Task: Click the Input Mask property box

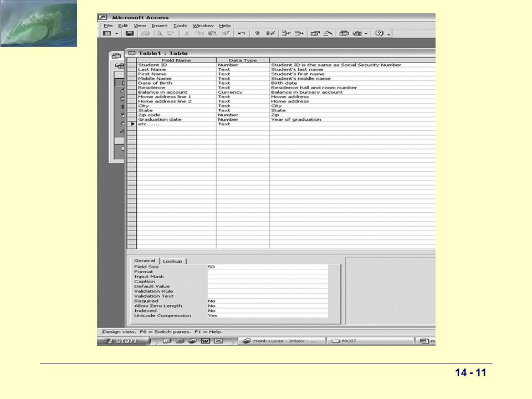Action: 268,277
